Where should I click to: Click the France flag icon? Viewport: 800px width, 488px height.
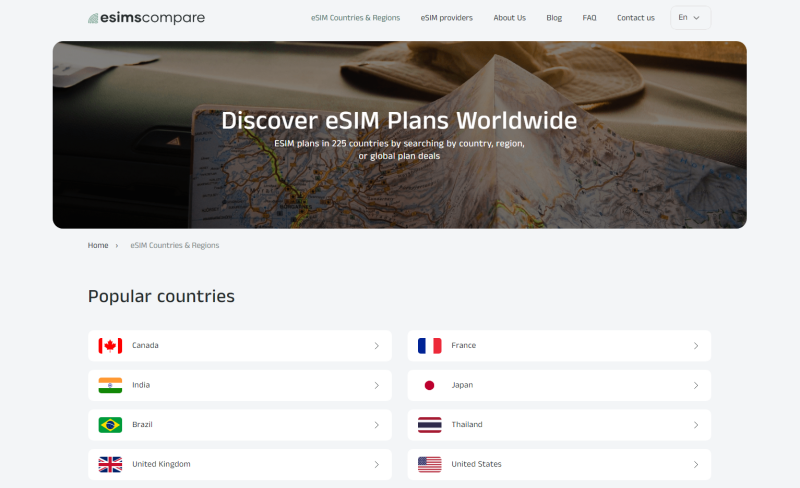430,346
